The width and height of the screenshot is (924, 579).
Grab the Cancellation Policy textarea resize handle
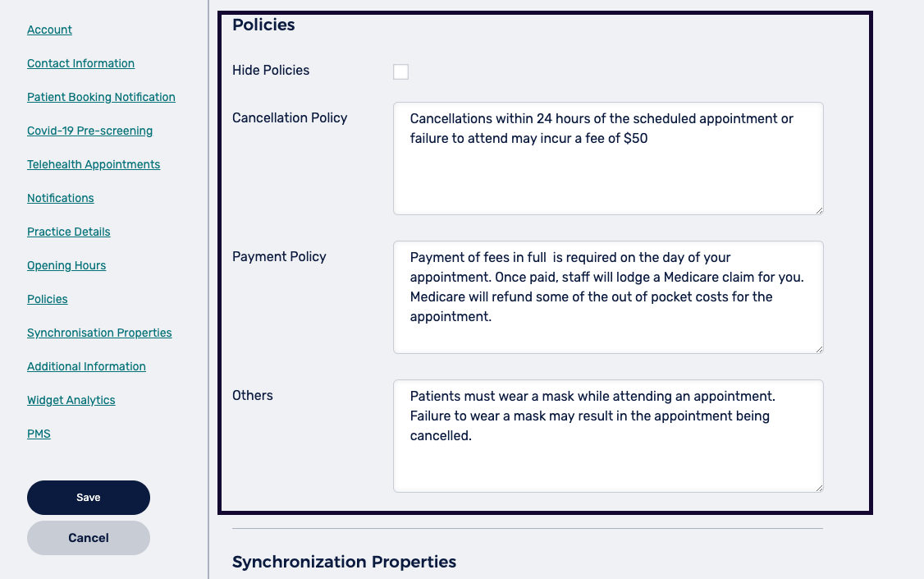pos(819,210)
